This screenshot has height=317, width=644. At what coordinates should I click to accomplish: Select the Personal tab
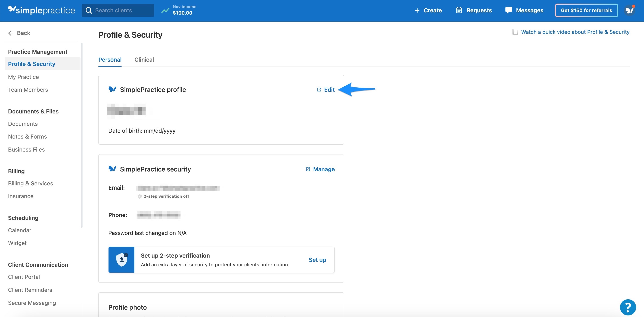110,59
